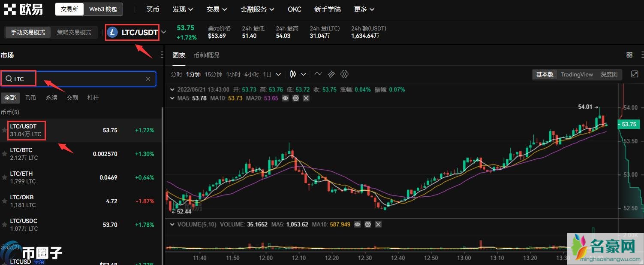Hide the VOLUME indicator eye icon
This screenshot has height=265, width=644.
click(358, 224)
